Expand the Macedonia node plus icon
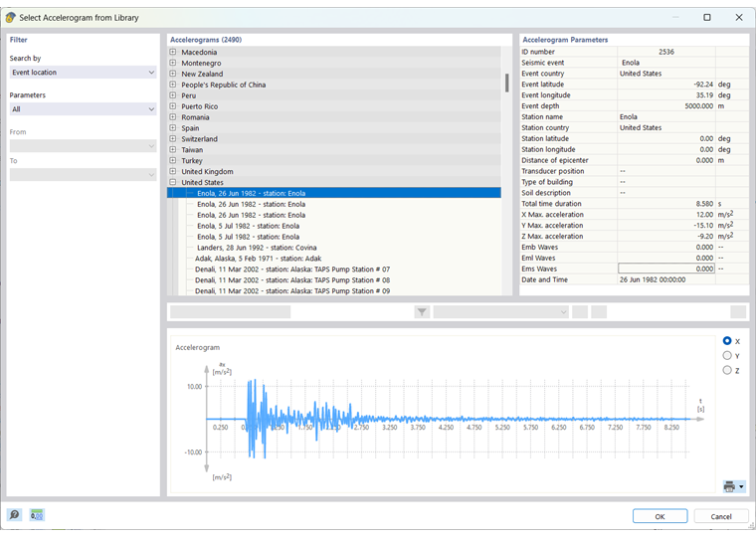756x538 pixels. pyautogui.click(x=173, y=52)
